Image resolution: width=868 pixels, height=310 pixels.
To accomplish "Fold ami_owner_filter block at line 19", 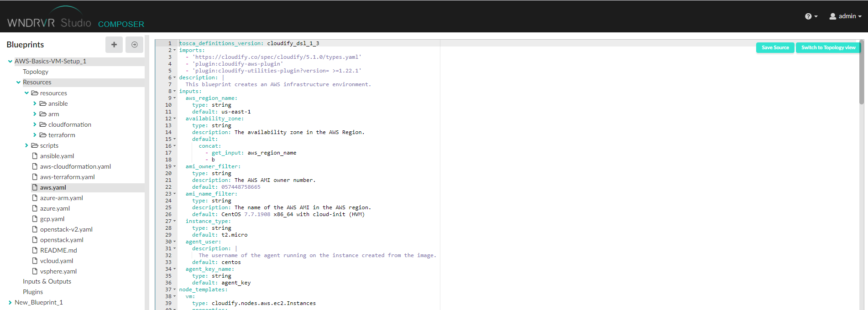I will click(175, 166).
